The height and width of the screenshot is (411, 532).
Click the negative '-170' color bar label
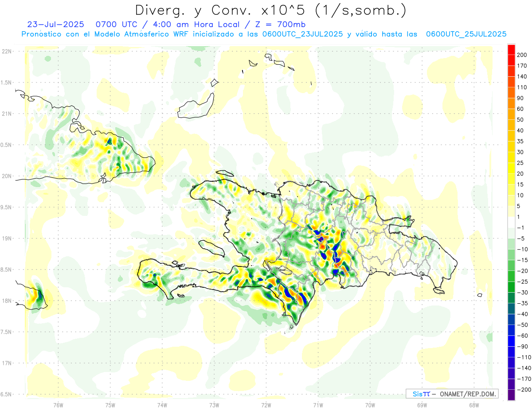pos(523,379)
